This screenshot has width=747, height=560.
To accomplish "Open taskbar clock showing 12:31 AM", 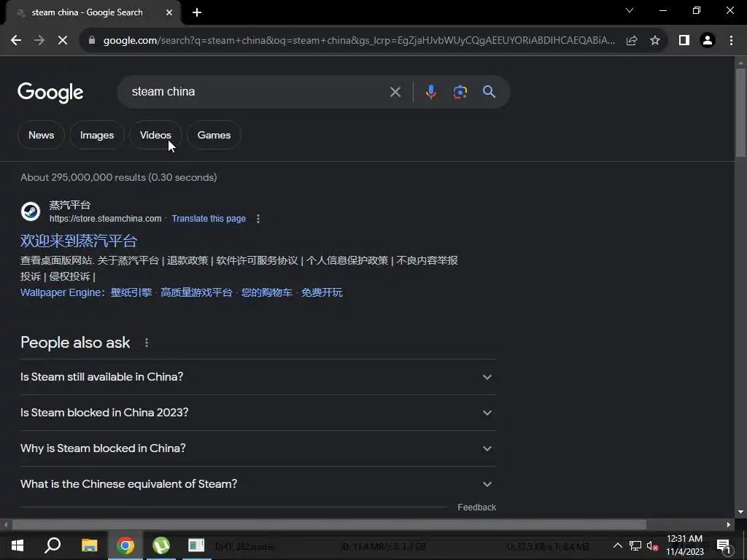I will tap(684, 545).
